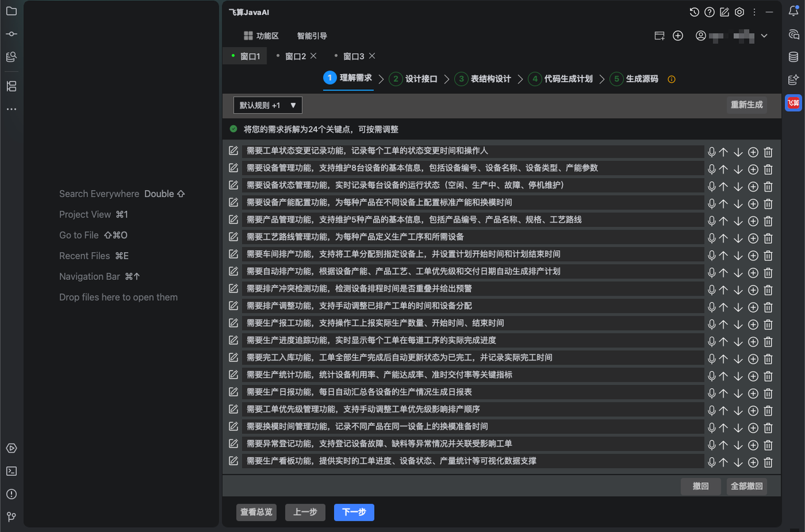Edit the 需要工单优先级管理功能 row pencil icon
This screenshot has width=805, height=532.
tap(233, 409)
